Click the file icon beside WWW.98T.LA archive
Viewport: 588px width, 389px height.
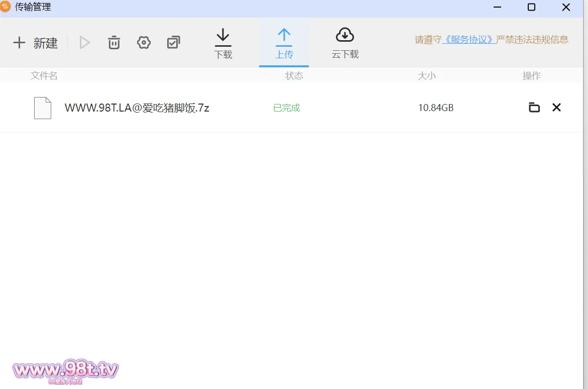(x=43, y=108)
